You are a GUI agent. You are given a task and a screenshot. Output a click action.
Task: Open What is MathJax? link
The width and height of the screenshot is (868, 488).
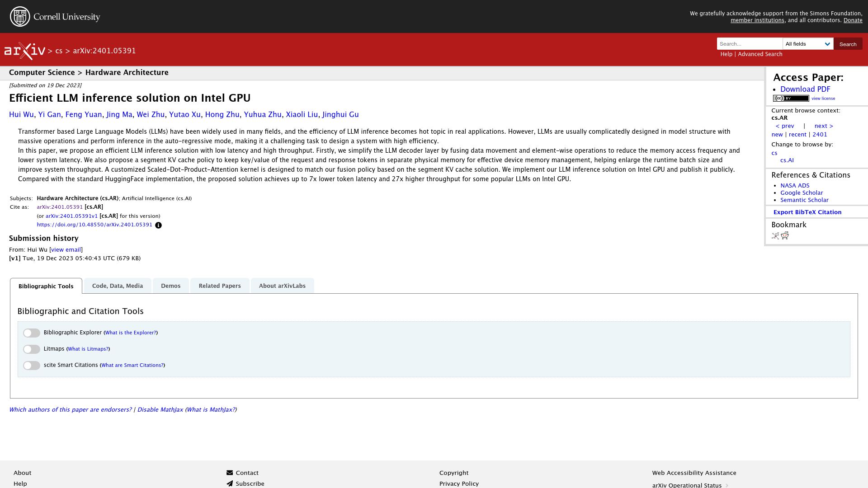(211, 410)
